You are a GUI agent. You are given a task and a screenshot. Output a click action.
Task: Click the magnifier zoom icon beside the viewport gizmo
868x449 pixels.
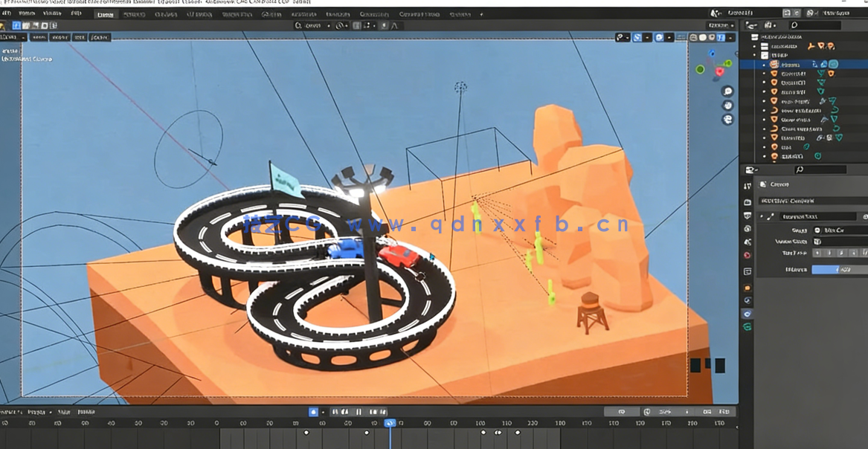pyautogui.click(x=727, y=91)
